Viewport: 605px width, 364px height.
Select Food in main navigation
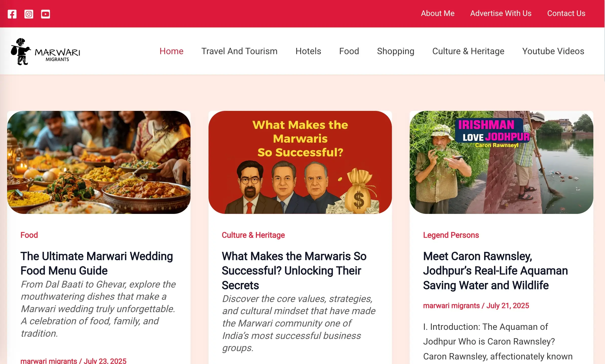[349, 51]
